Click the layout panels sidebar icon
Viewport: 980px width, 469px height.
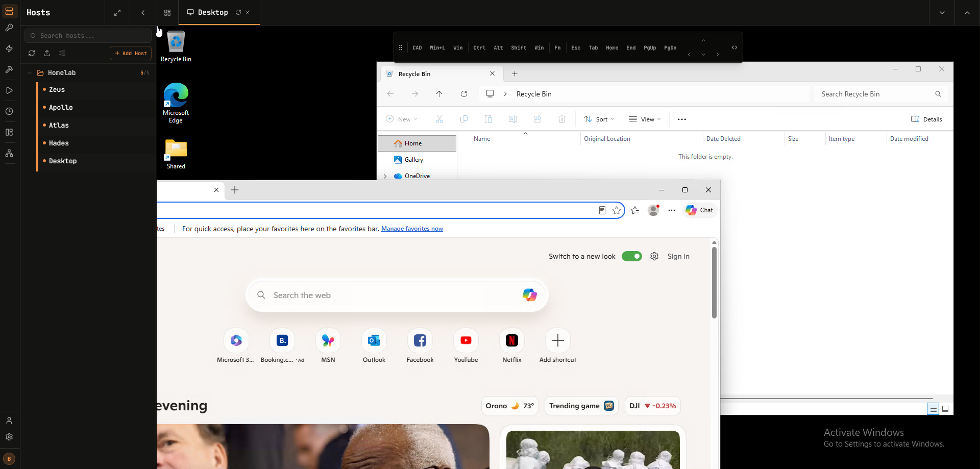[9, 132]
